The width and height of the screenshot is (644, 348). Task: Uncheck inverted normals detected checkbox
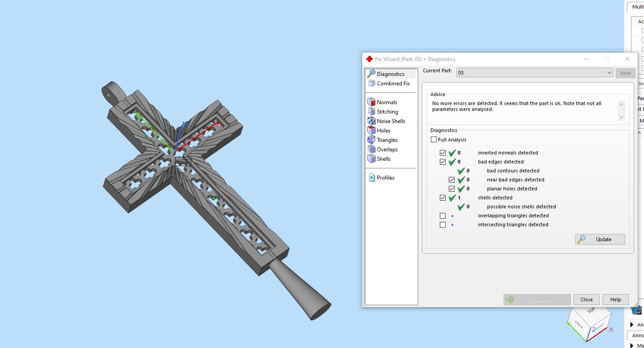pos(443,153)
